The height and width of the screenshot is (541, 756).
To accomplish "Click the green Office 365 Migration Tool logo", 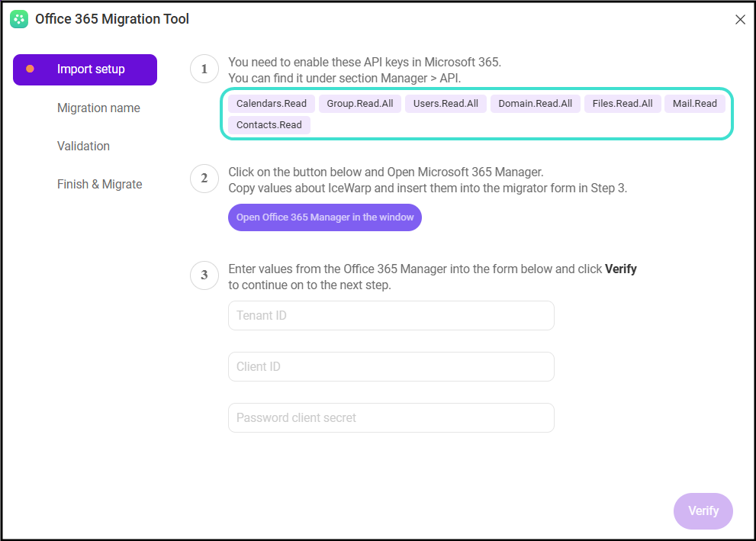I will [x=19, y=19].
